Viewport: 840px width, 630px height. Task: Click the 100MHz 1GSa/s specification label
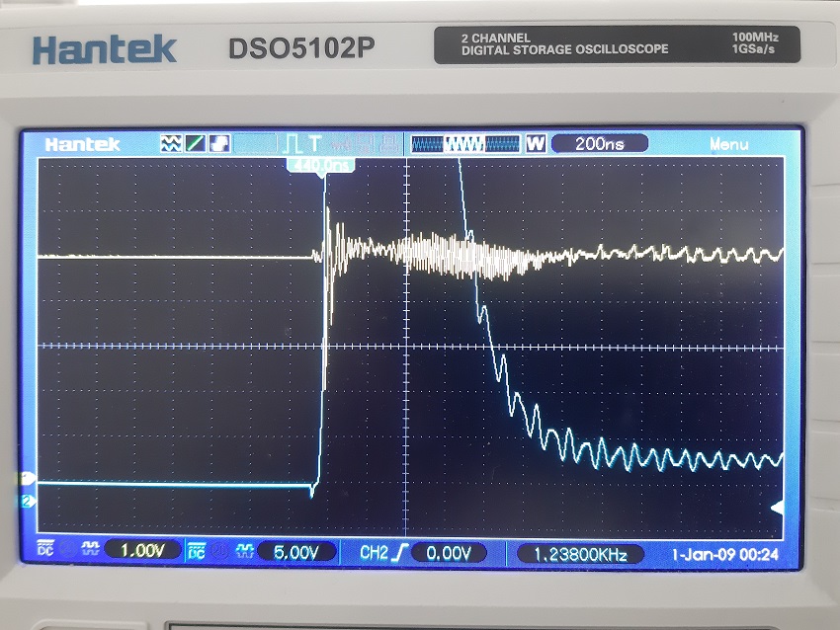[754, 43]
